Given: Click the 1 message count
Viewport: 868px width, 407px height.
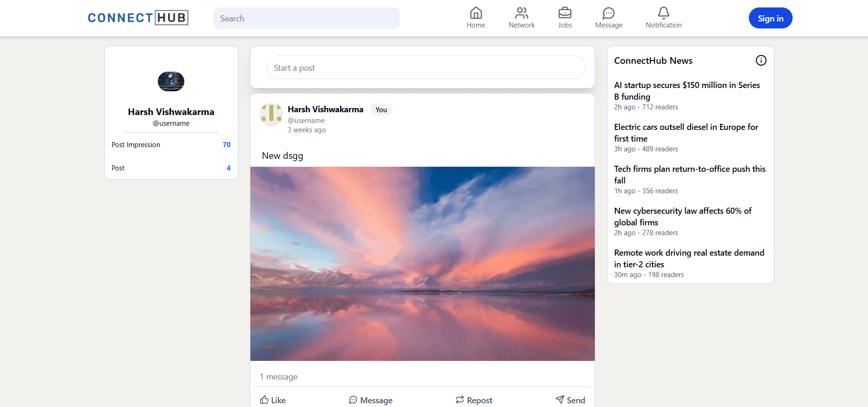Looking at the screenshot, I should 278,377.
